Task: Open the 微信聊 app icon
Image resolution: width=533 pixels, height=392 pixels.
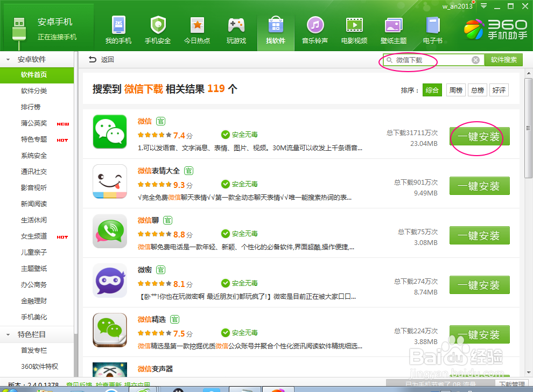Action: click(110, 231)
